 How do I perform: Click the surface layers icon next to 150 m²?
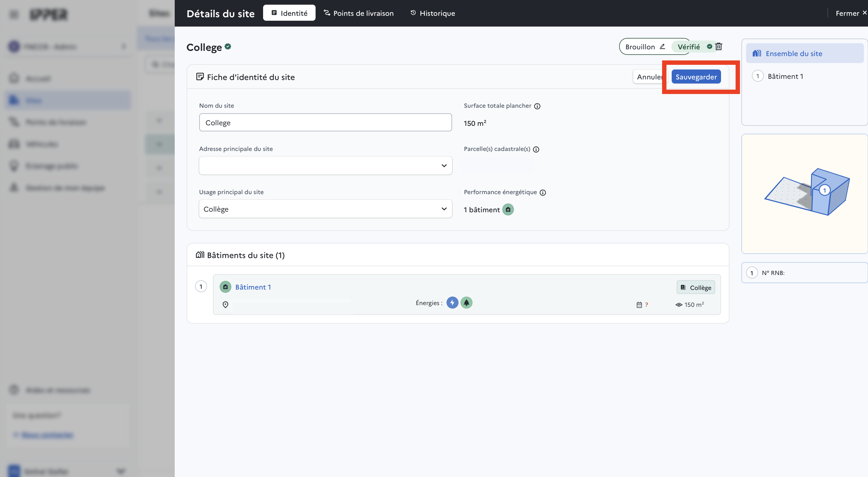[679, 304]
